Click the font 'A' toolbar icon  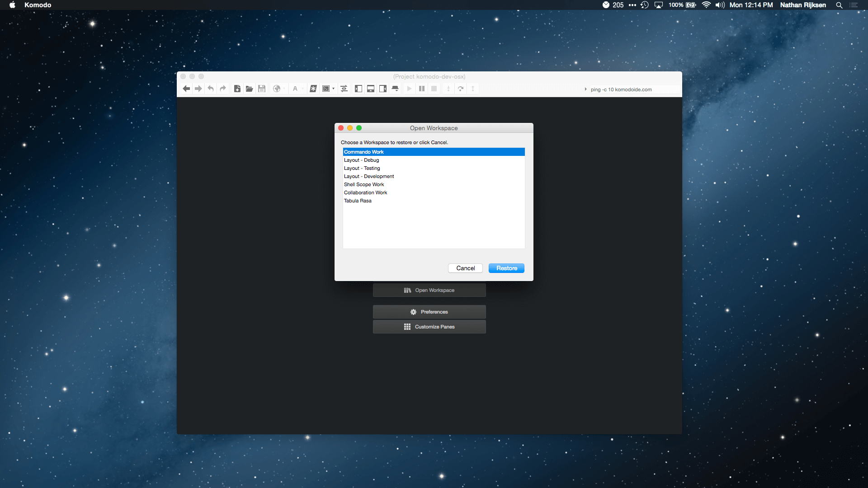pyautogui.click(x=295, y=89)
